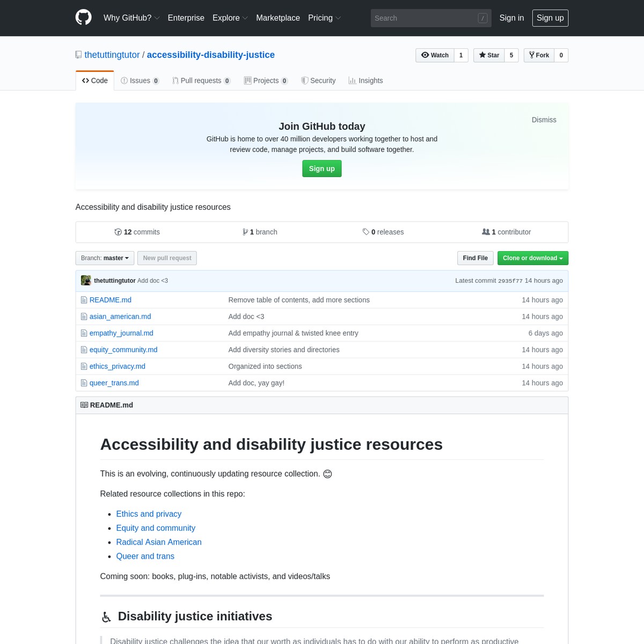
Task: Click the Sign in link in the header
Action: pos(511,18)
